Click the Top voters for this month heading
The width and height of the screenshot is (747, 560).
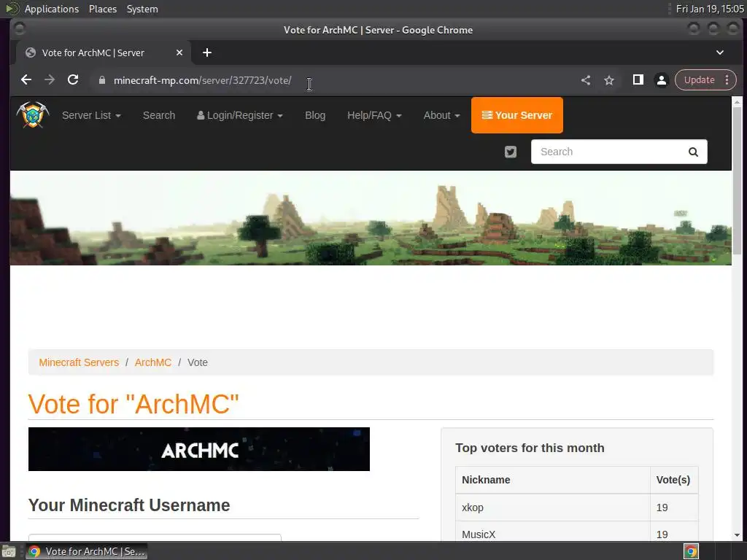click(530, 448)
